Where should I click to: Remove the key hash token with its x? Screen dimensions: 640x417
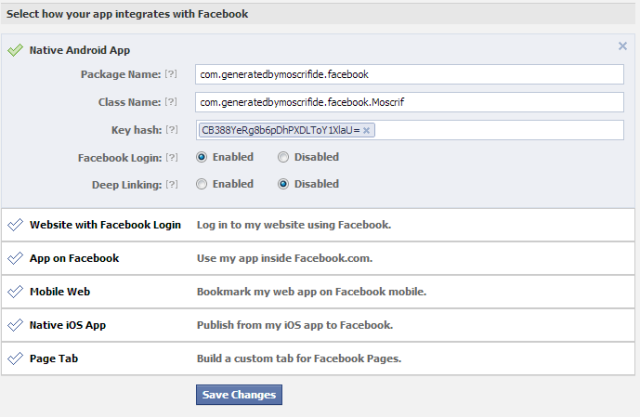[367, 131]
